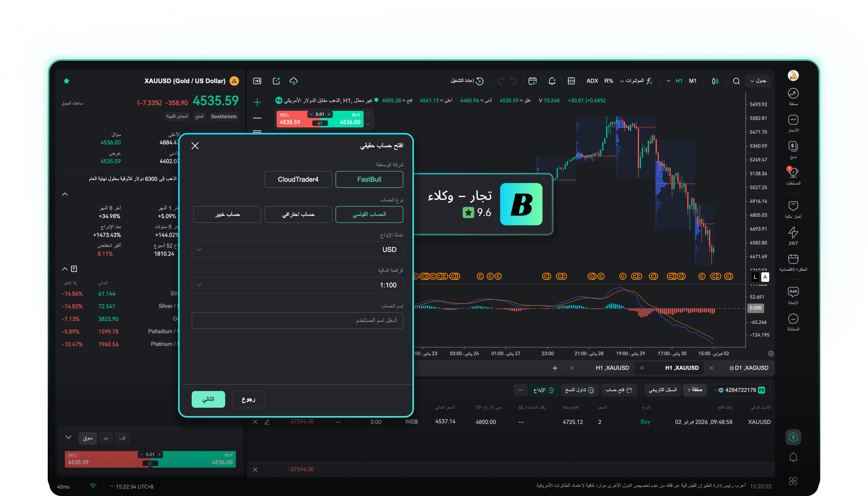This screenshot has width=868, height=496.
Task: Open the indicators dropdown in the toolbar
Action: pos(635,81)
